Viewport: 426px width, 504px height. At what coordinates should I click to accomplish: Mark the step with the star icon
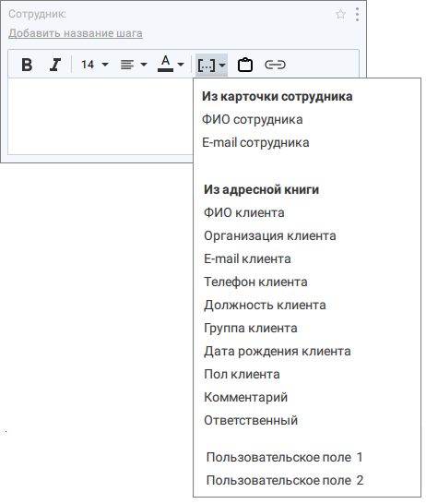coord(340,14)
